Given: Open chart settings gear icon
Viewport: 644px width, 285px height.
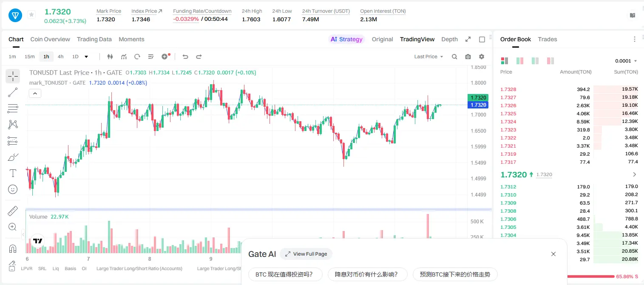Looking at the screenshot, I should pyautogui.click(x=482, y=57).
